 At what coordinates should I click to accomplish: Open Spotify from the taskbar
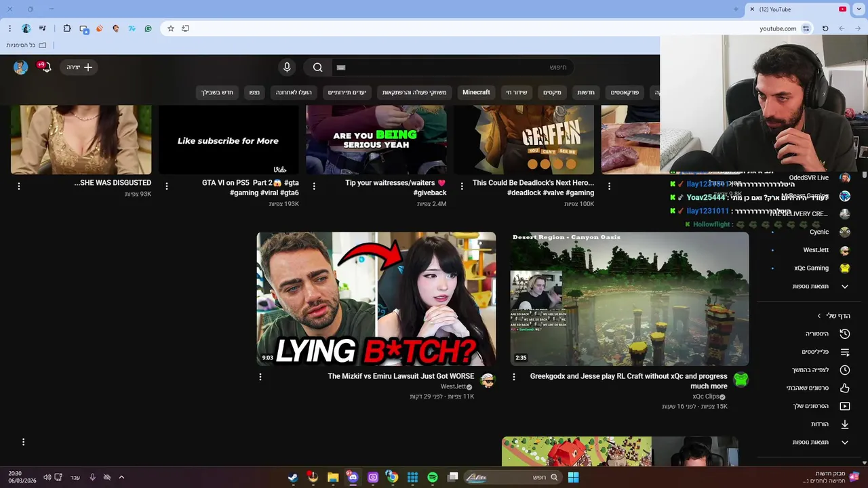433,477
